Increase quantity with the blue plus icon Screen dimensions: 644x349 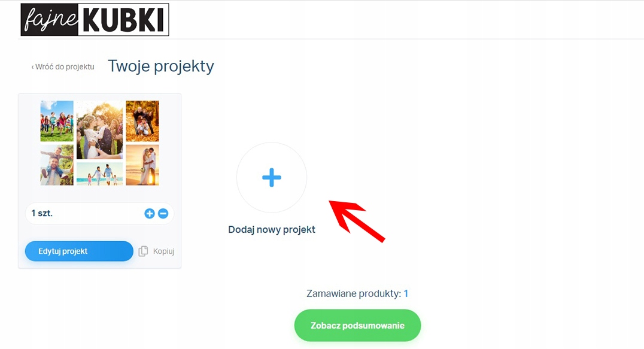click(x=150, y=214)
